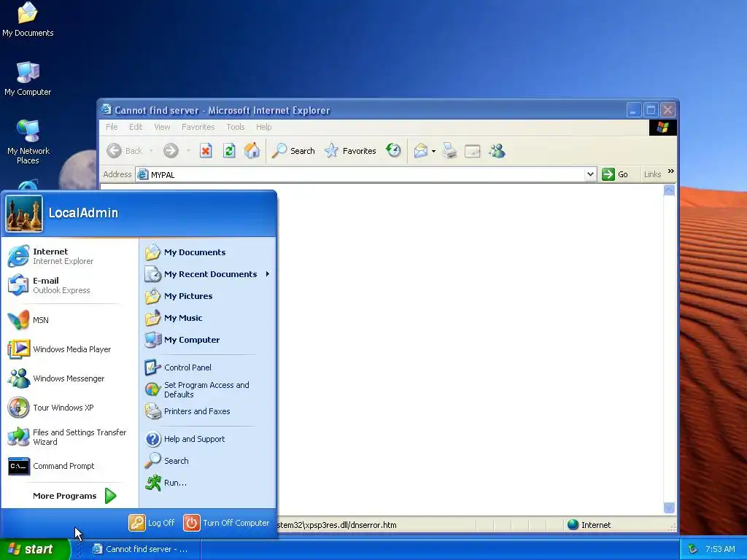Click the Refresh toolbar icon
The image size is (747, 560).
tap(229, 151)
